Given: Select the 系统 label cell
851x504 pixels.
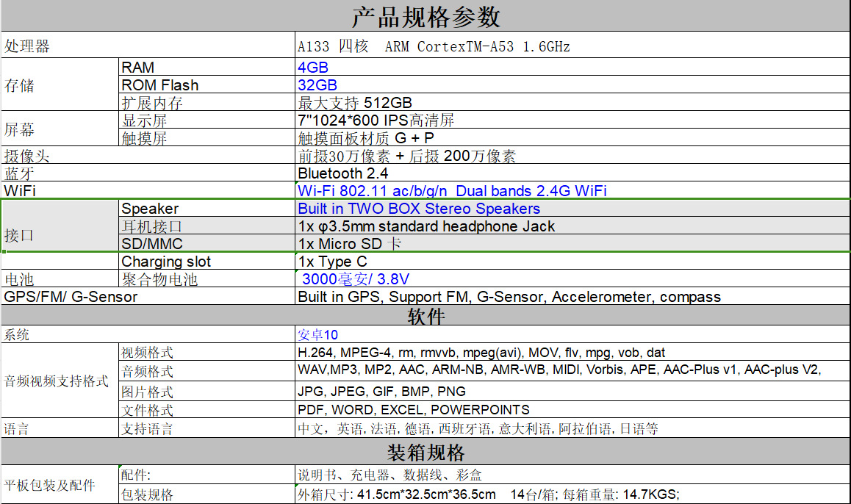Looking at the screenshot, I should pyautogui.click(x=148, y=334).
